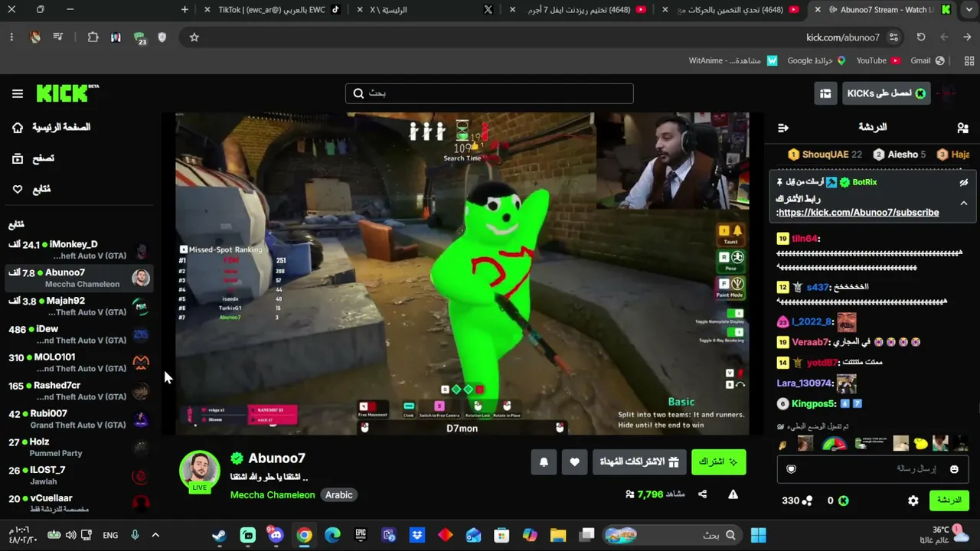Report the stream with warning icon
The image size is (980, 551).
point(733,494)
